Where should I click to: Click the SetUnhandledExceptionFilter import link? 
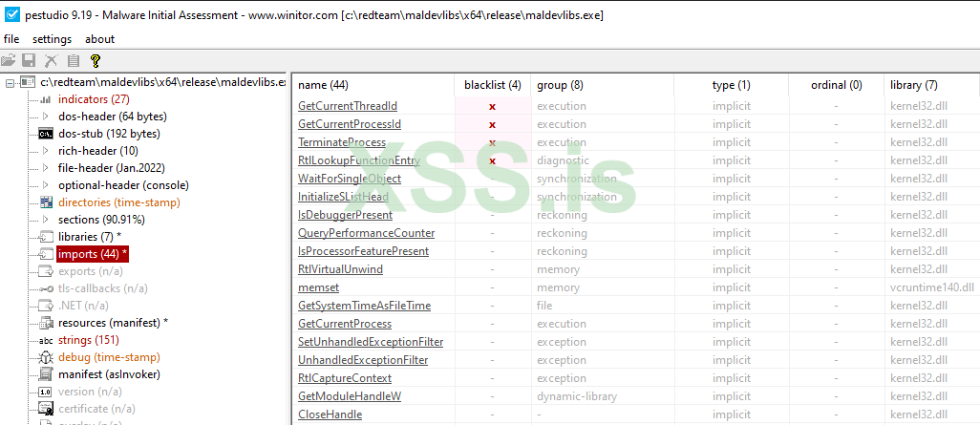371,342
